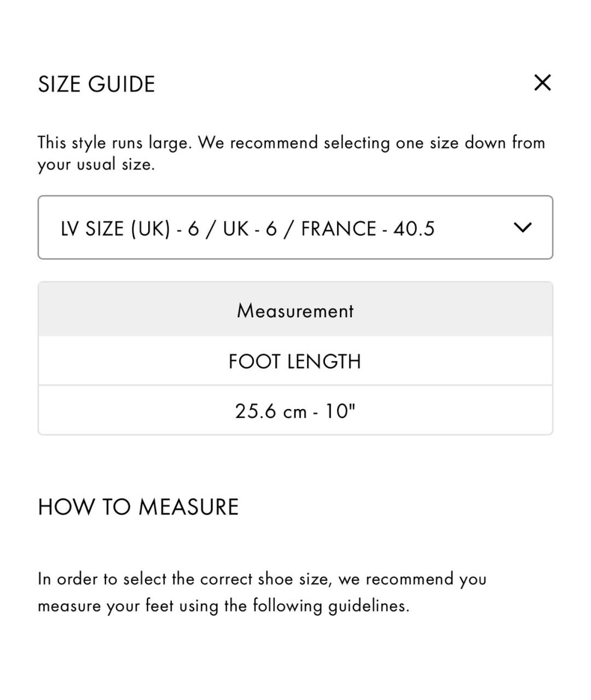Select the 25.6 cm value
The width and height of the screenshot is (591, 700).
[270, 411]
